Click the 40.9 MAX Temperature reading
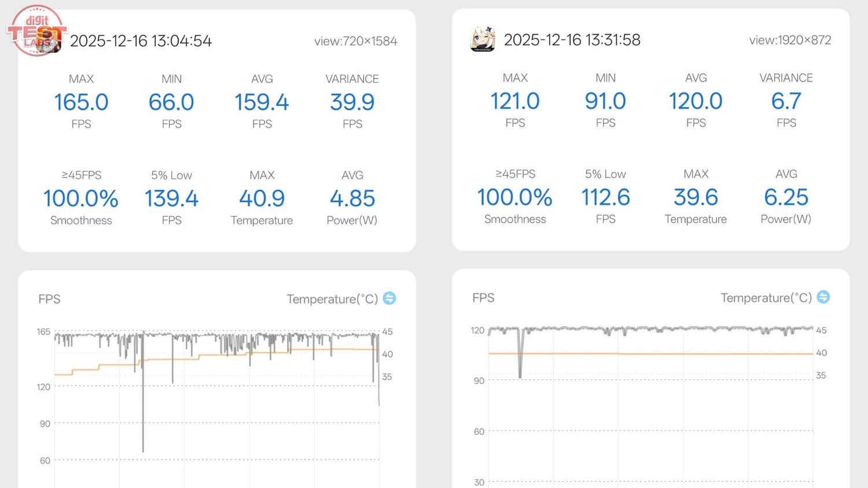Screen dimensions: 868x488 click(x=262, y=198)
